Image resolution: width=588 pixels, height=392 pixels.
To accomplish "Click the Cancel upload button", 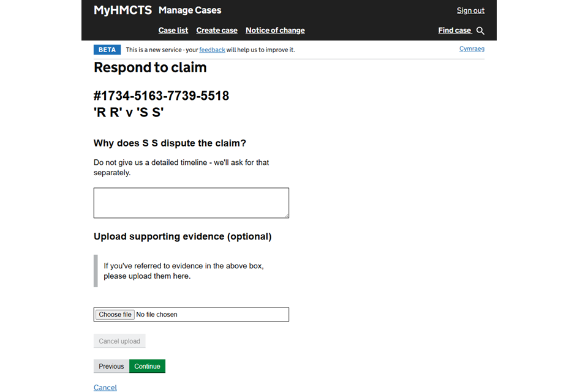I will point(119,341).
